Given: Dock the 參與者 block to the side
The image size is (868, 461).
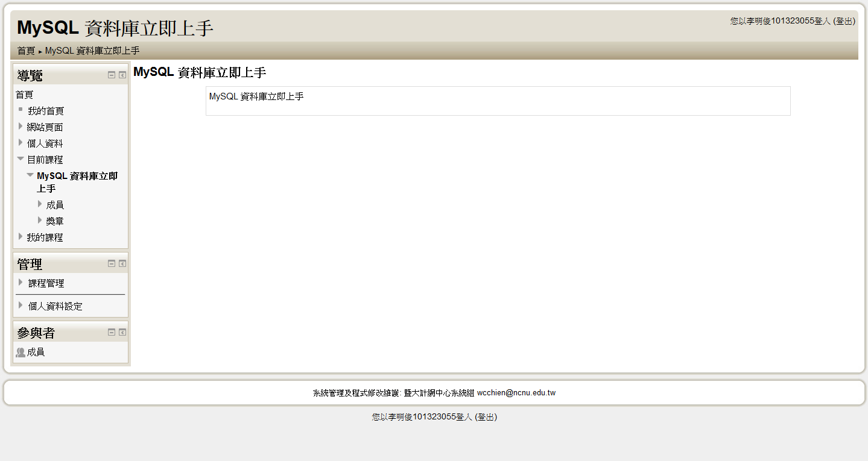Looking at the screenshot, I should (122, 333).
